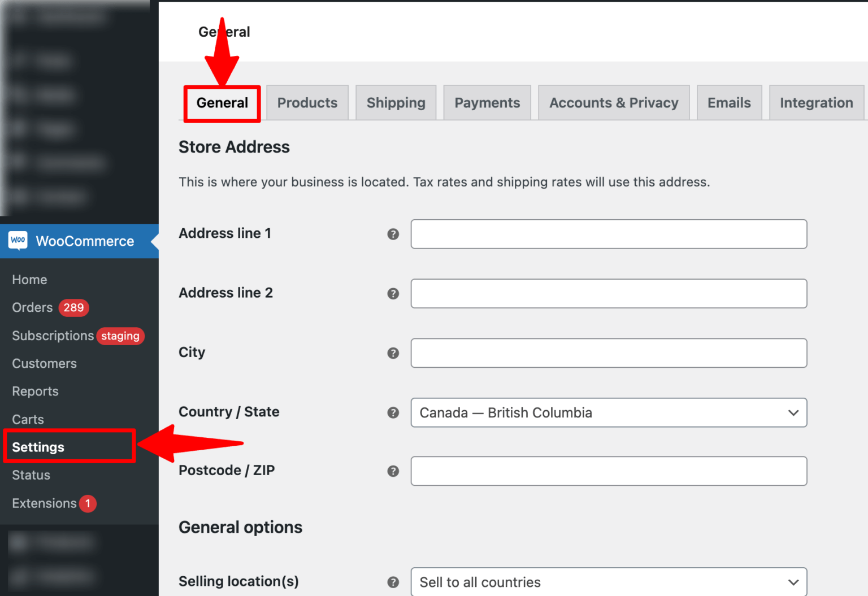Click the help icon beside Postcode / ZIP
Screen dimensions: 868x596
pos(393,471)
